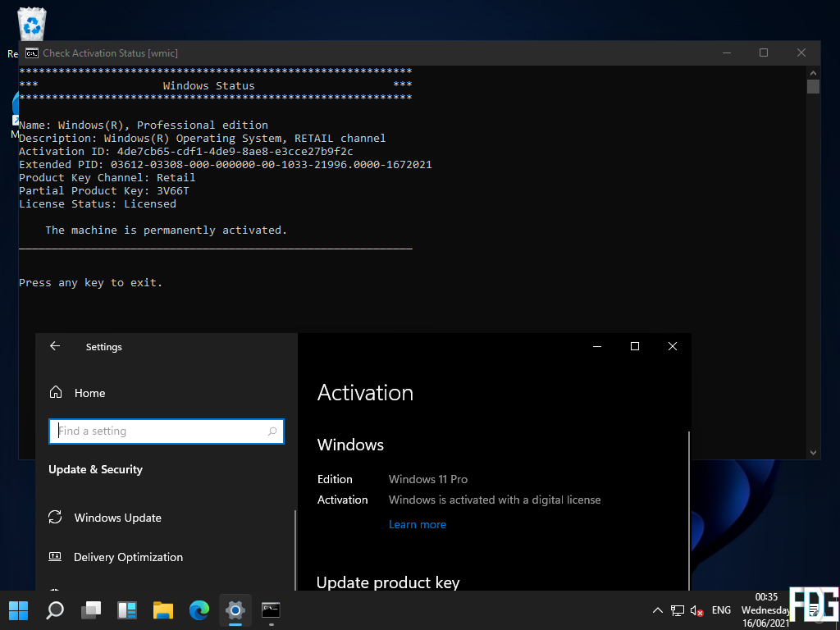Switch to Command Prompt taskbar icon
This screenshot has width=840, height=630.
click(x=271, y=610)
